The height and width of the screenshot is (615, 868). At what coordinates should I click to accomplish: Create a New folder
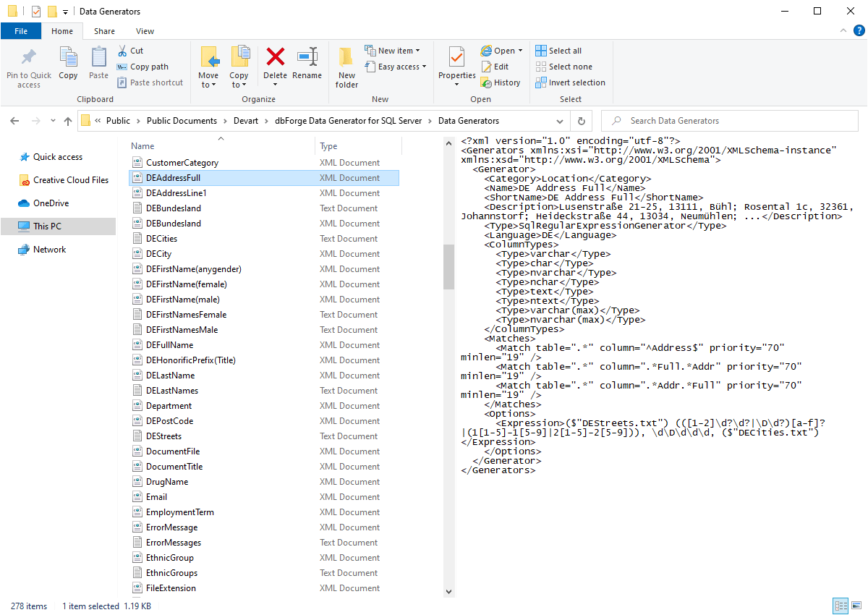346,67
